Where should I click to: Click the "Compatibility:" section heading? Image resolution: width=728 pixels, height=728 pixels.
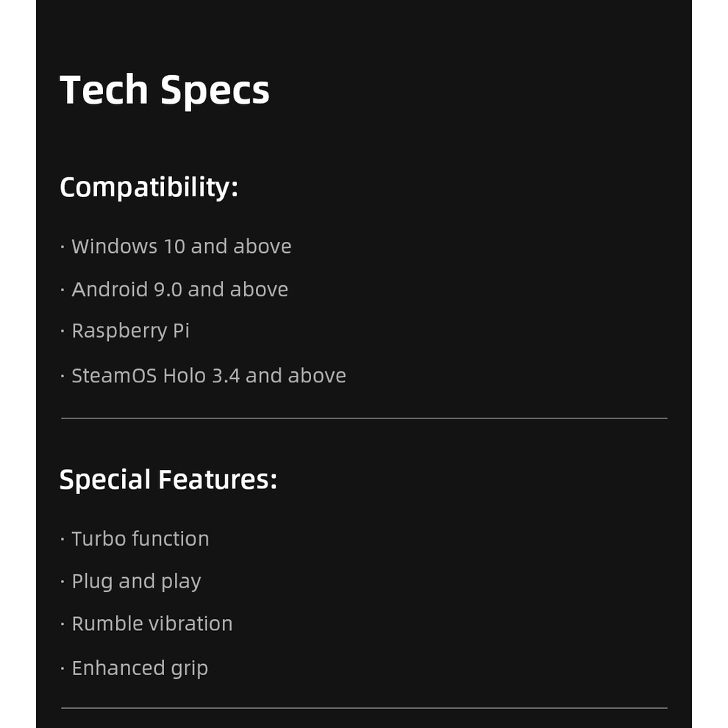[x=149, y=187]
